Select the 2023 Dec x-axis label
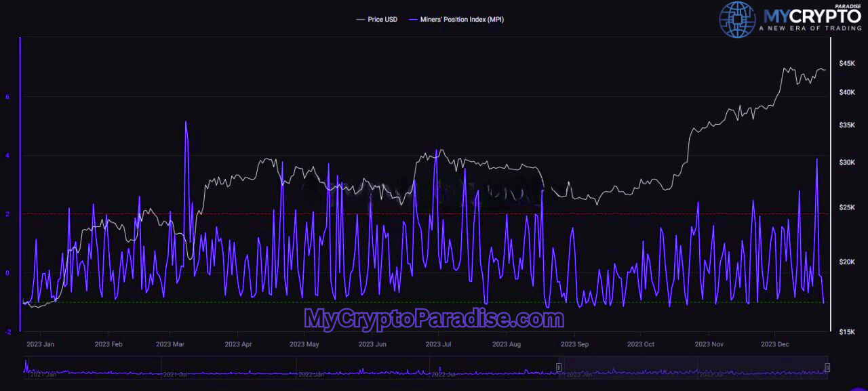This screenshot has height=391, width=868. click(x=774, y=344)
